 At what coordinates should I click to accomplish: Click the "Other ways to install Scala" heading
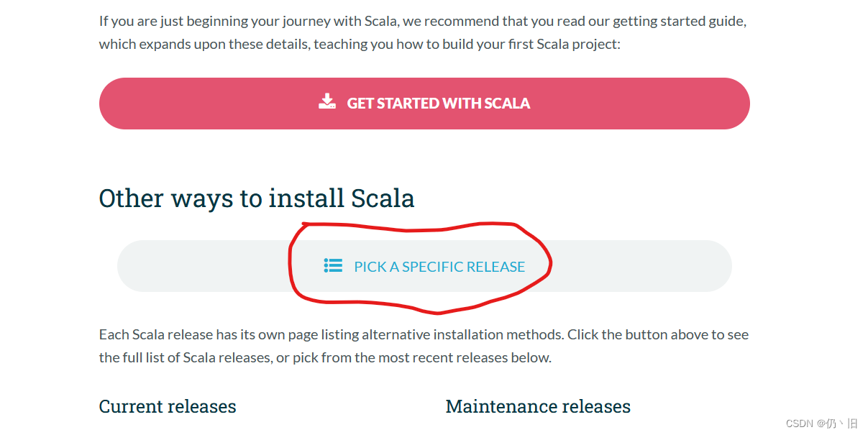pyautogui.click(x=257, y=198)
